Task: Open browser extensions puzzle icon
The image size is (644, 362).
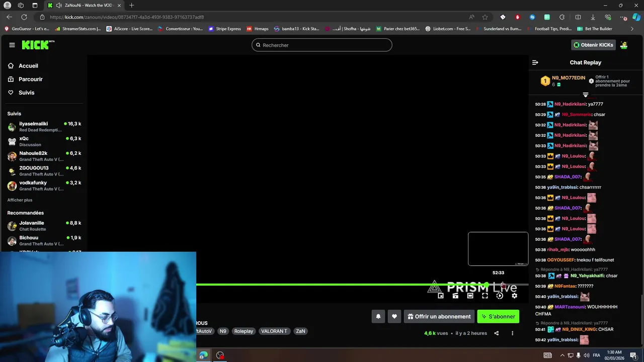Action: [x=562, y=17]
